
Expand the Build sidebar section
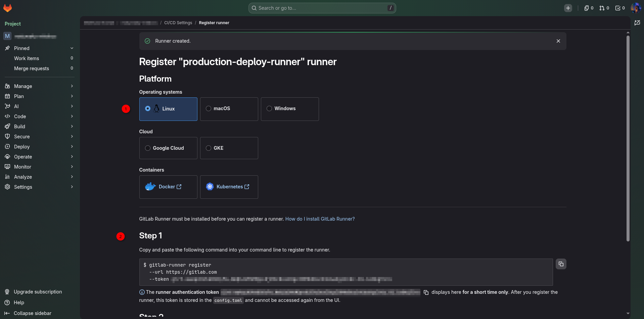coord(40,127)
